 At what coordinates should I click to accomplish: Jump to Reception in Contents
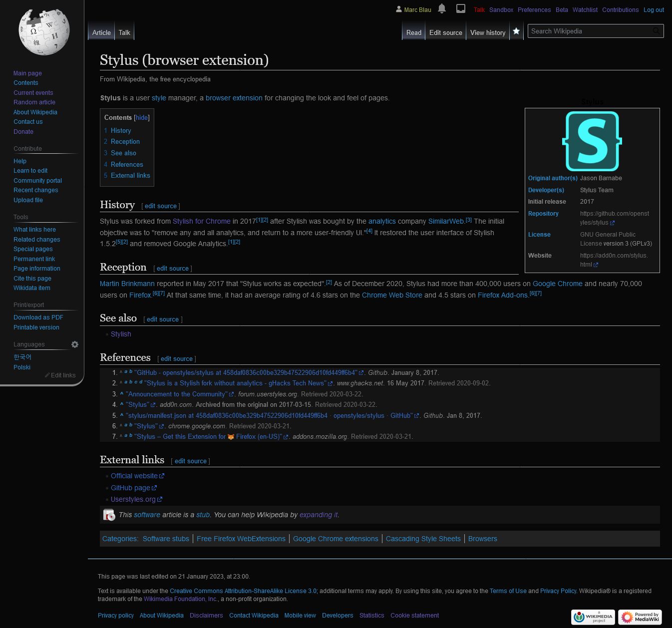[x=125, y=142]
